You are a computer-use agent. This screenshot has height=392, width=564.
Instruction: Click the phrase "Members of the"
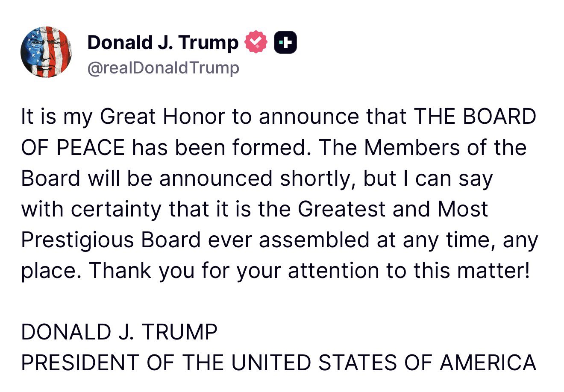(x=445, y=147)
